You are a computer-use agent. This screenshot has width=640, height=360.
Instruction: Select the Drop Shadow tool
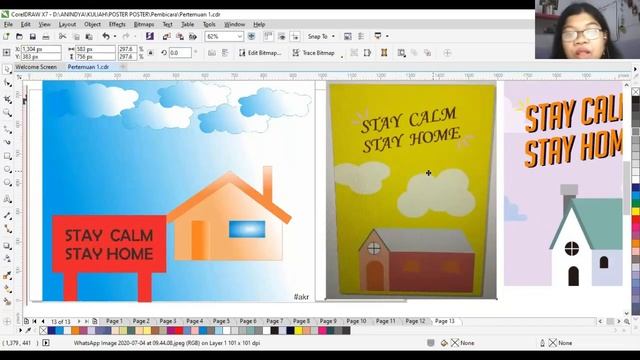7,245
